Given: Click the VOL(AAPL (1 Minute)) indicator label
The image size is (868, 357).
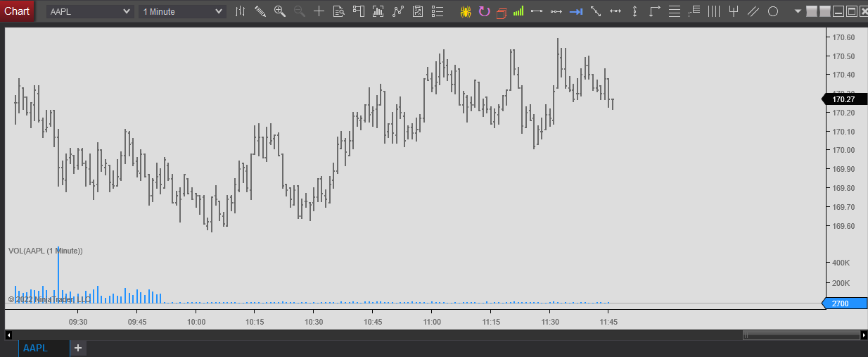Looking at the screenshot, I should click(46, 251).
